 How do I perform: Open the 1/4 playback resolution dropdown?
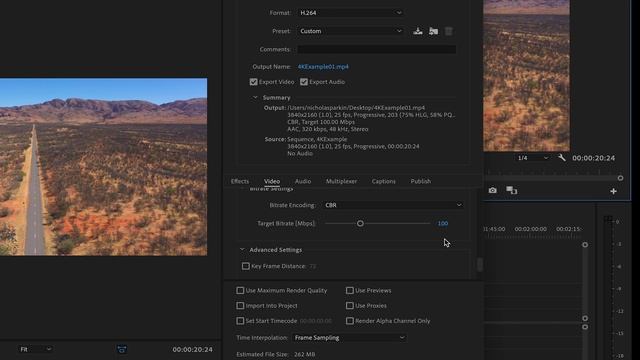(x=532, y=158)
